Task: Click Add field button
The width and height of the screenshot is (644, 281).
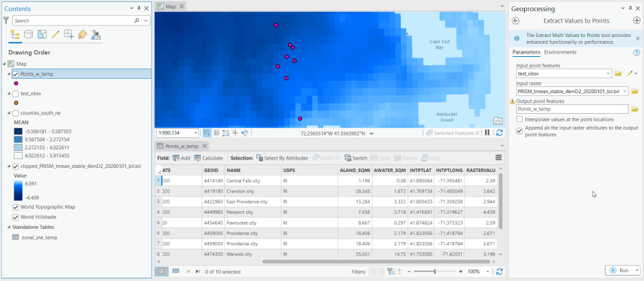Action: click(182, 158)
